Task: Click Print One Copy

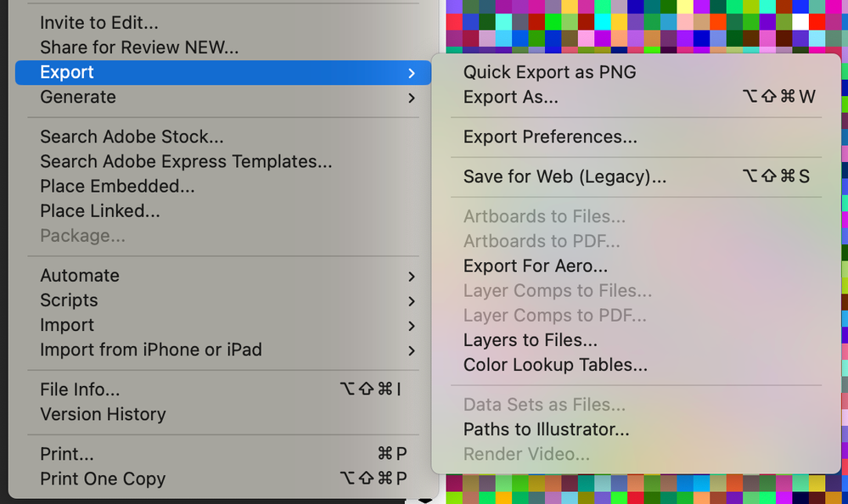Action: [x=103, y=479]
